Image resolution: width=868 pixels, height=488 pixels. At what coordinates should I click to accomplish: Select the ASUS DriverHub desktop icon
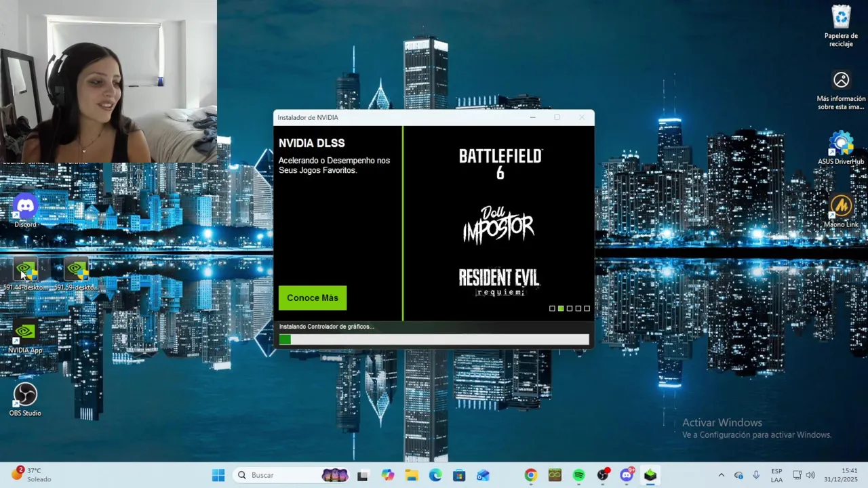[841, 148]
